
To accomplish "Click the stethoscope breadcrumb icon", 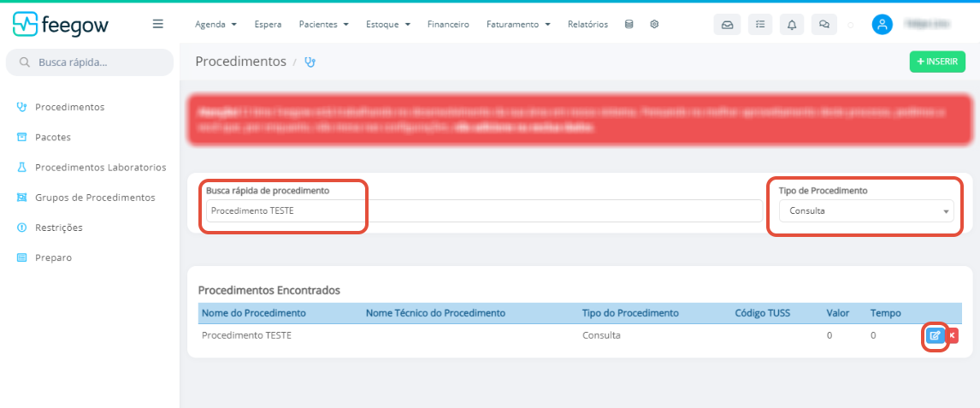I will pyautogui.click(x=310, y=62).
